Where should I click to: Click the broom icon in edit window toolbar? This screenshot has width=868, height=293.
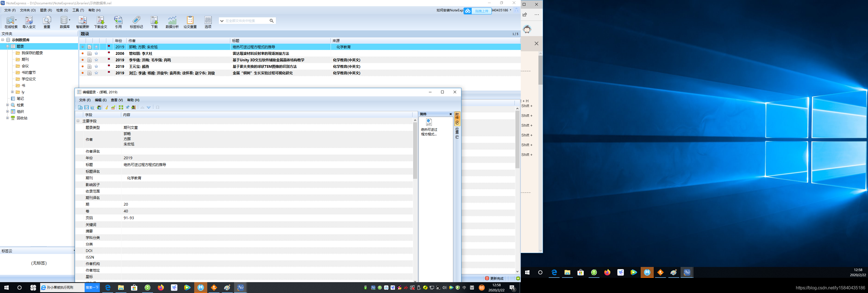click(x=107, y=107)
